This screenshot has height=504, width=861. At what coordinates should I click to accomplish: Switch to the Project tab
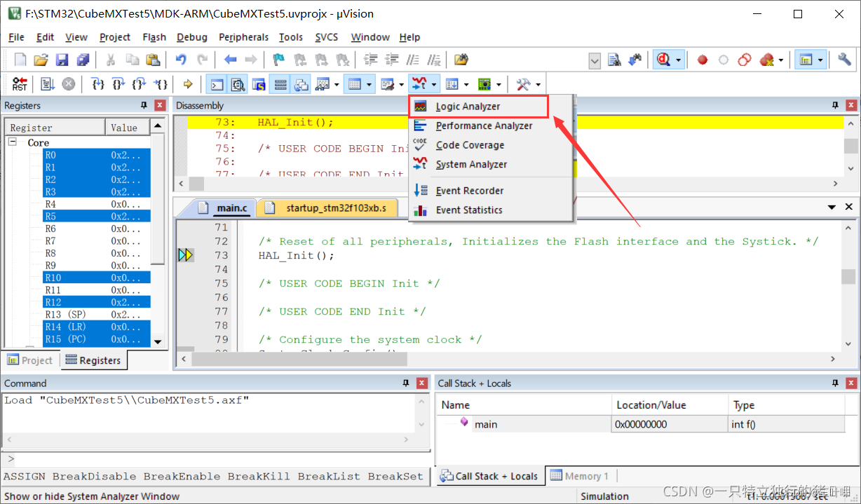(x=30, y=360)
